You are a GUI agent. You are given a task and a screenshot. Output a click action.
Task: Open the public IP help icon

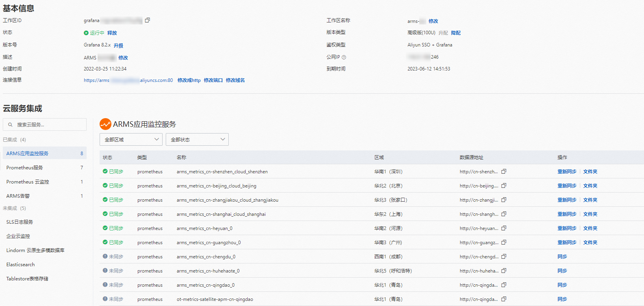[x=344, y=57]
